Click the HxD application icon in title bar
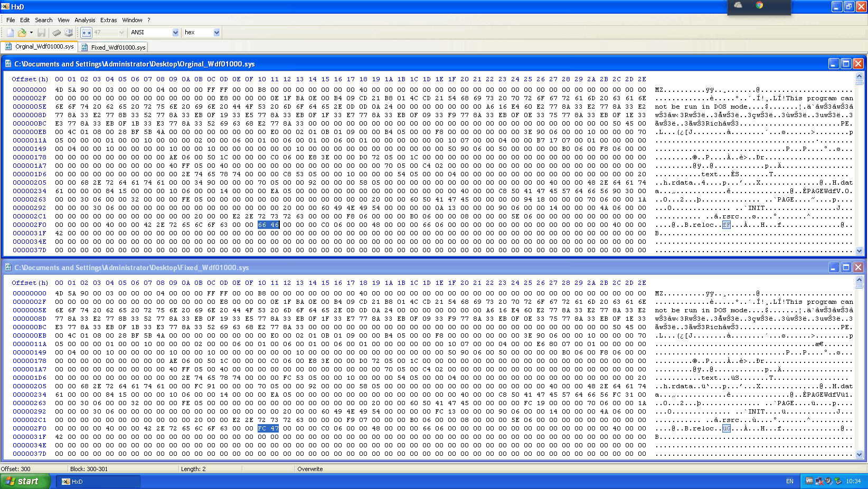This screenshot has height=489, width=868. click(5, 6)
